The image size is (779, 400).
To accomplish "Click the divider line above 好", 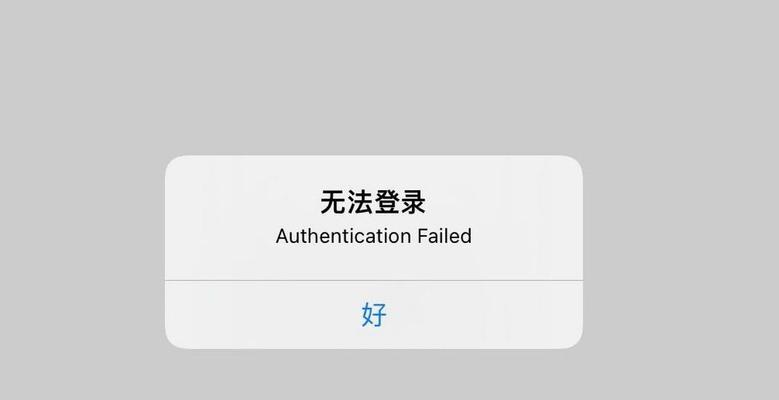I will point(374,280).
